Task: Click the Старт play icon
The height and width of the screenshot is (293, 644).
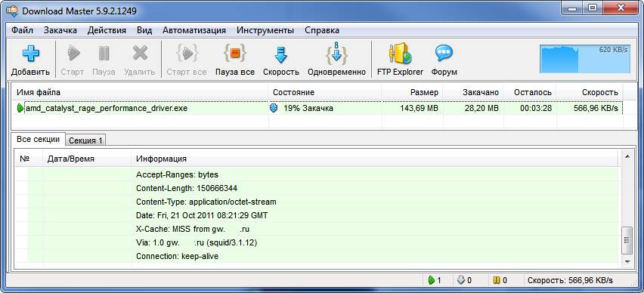Action: [x=73, y=54]
